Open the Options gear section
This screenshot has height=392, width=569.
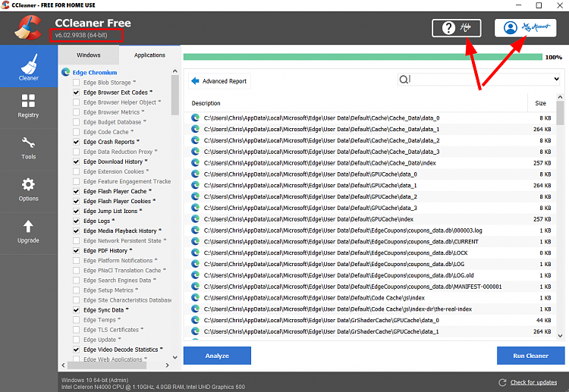(x=29, y=190)
